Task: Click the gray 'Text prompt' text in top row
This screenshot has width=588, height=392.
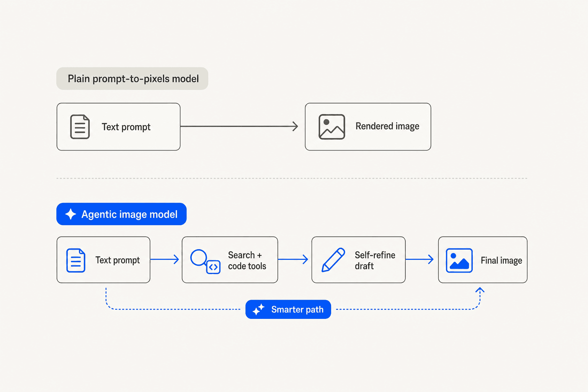Action: pyautogui.click(x=126, y=127)
